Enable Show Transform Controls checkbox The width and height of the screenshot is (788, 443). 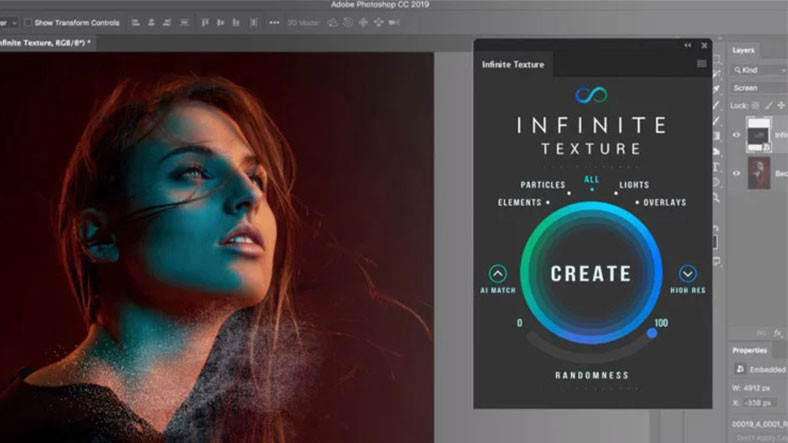28,23
